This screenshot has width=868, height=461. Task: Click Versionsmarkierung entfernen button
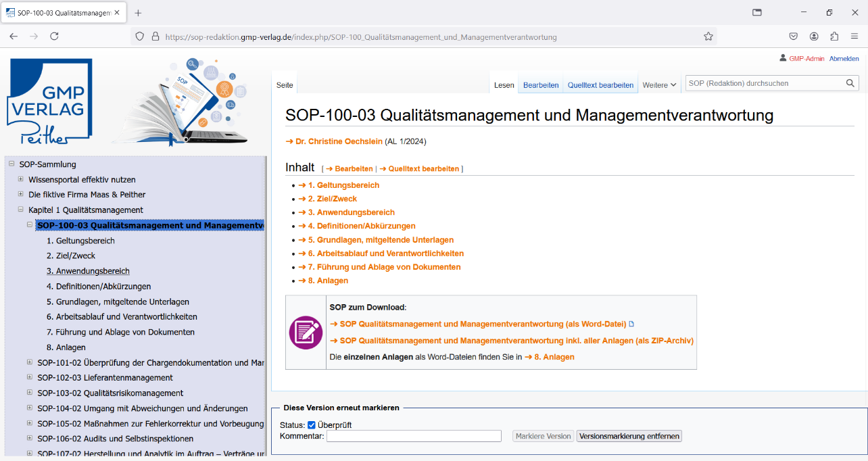629,436
